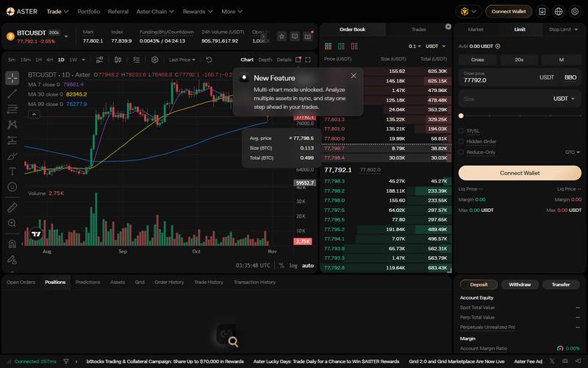
Task: Open the candlestick chart type icon
Action: 118,60
